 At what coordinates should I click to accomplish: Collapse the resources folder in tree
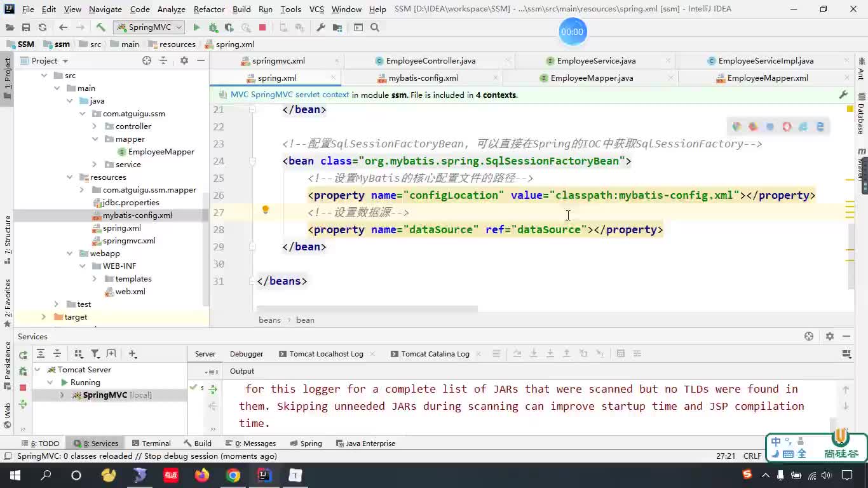pos(70,177)
